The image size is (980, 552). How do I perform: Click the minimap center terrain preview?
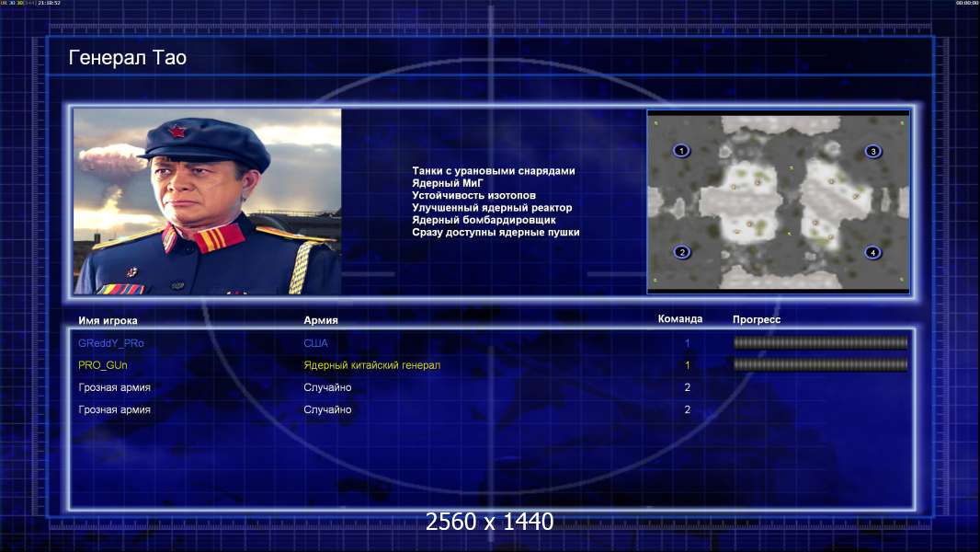point(778,201)
